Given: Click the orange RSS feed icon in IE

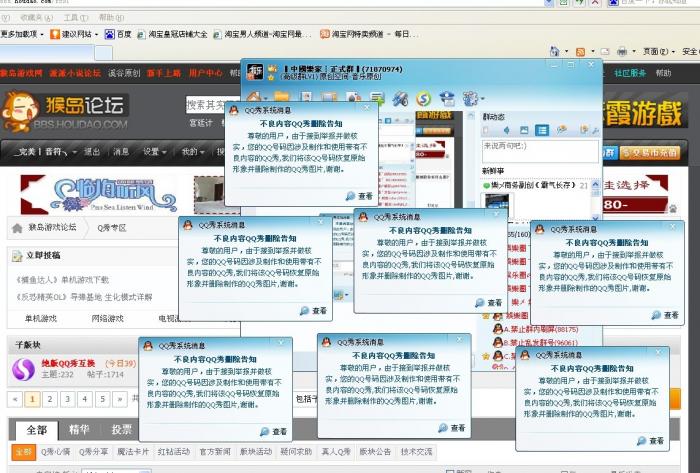Looking at the screenshot, I should click(580, 52).
